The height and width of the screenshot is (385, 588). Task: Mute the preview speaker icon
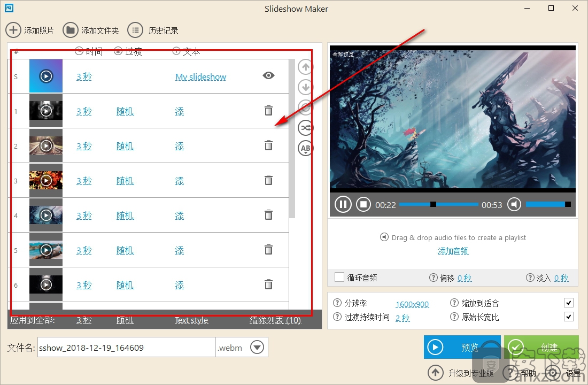point(514,204)
